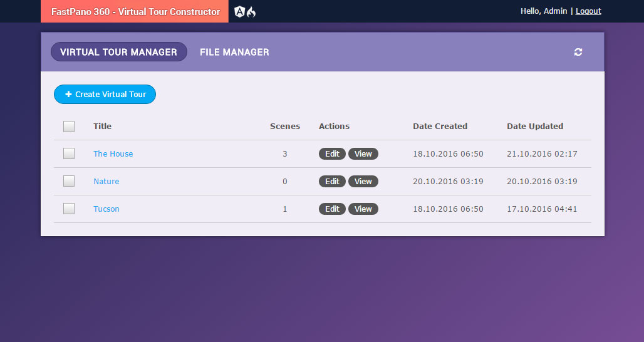Image resolution: width=644 pixels, height=342 pixels.
Task: Click the Angular shield logo icon
Action: 239,11
